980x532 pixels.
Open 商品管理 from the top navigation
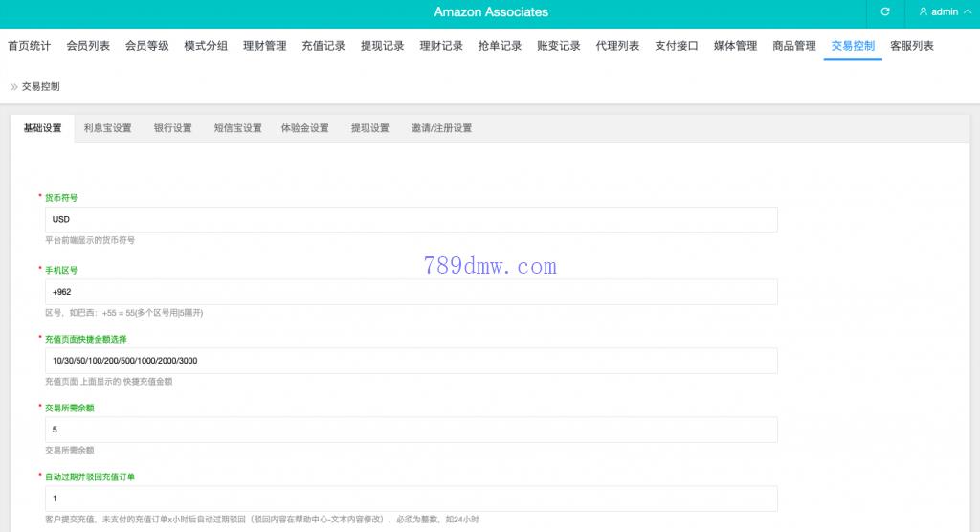(x=794, y=46)
